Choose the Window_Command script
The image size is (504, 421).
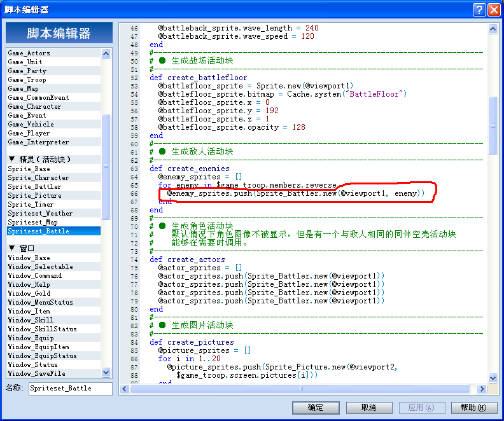click(53, 275)
